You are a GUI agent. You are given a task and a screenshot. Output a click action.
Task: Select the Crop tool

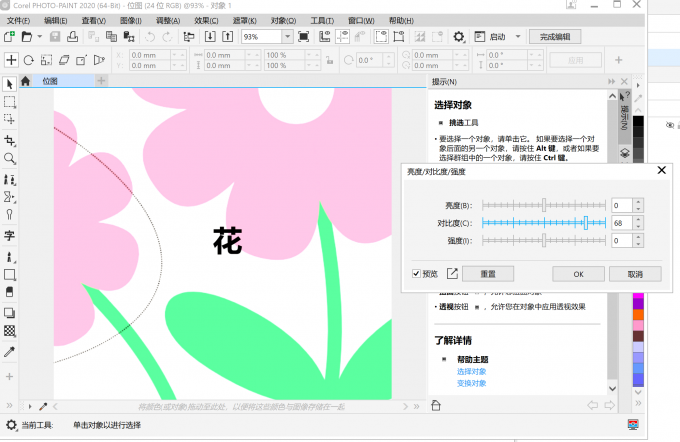10,141
